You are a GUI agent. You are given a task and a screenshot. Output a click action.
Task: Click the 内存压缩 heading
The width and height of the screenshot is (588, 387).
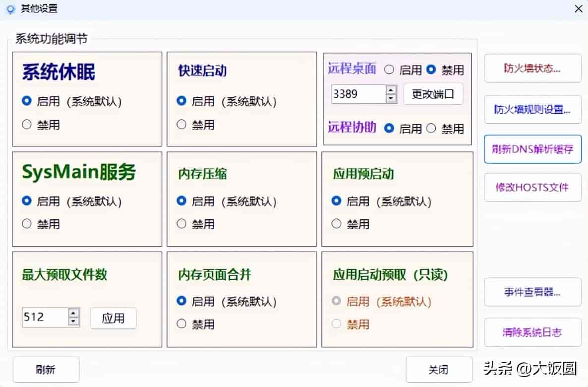click(x=202, y=174)
